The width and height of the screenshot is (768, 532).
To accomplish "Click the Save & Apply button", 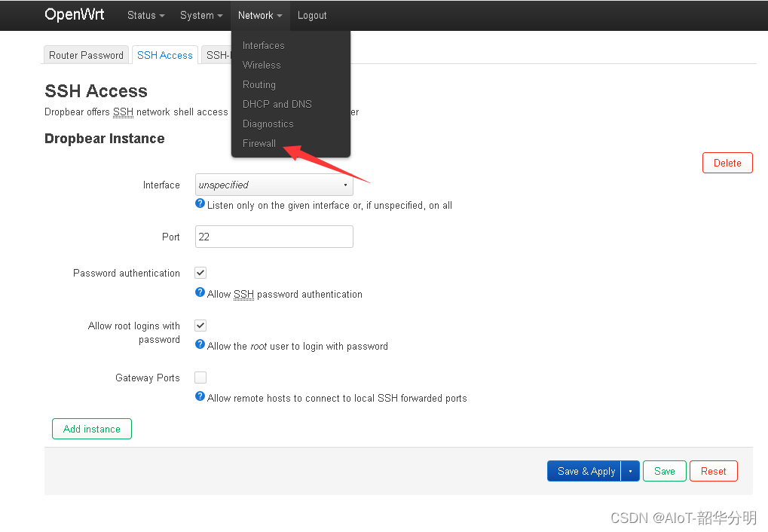I will click(584, 471).
